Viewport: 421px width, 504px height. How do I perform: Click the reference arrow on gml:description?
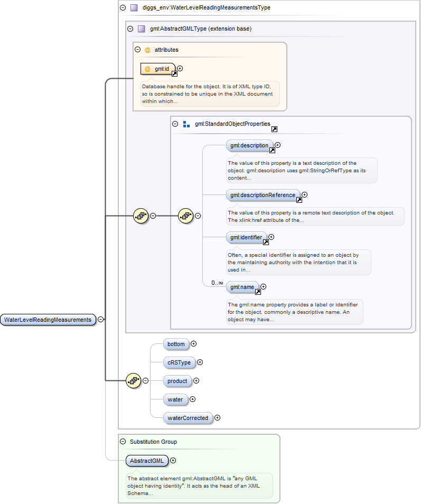point(272,151)
